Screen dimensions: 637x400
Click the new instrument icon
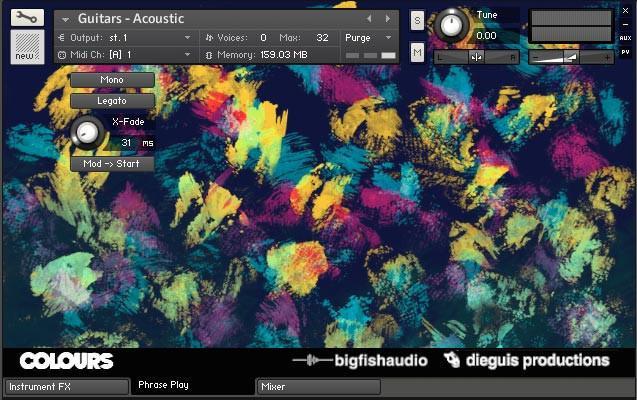click(27, 46)
